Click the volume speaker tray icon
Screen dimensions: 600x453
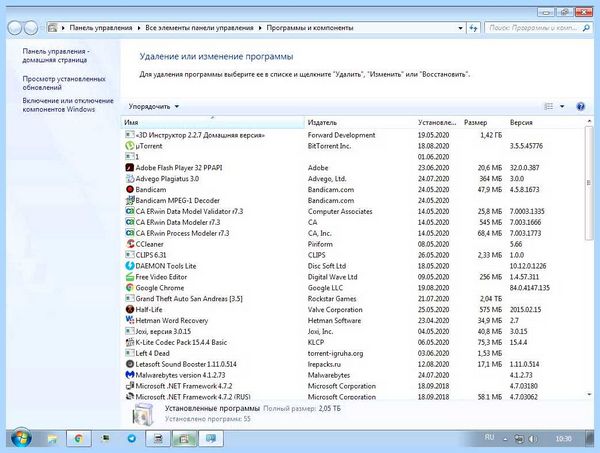[x=532, y=439]
